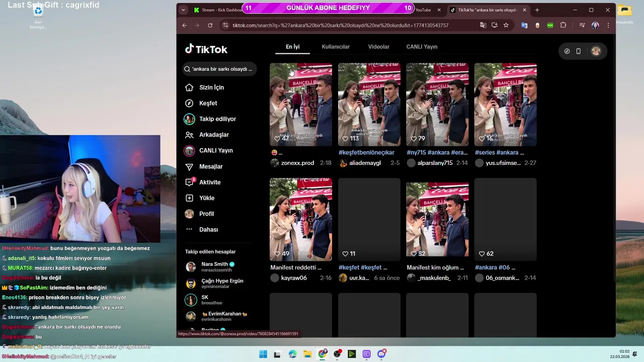This screenshot has height=362, width=644.
Task: Click Yükle to upload a video
Action: (200, 198)
